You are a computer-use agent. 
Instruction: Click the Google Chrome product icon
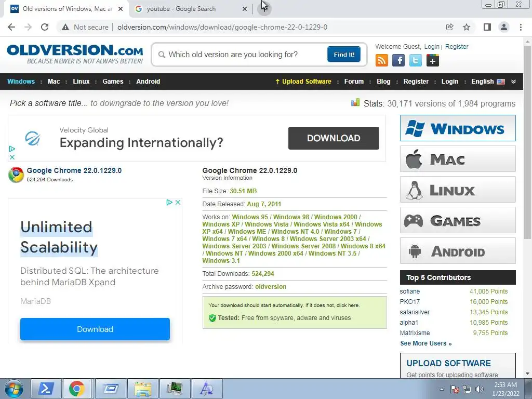coord(16,175)
